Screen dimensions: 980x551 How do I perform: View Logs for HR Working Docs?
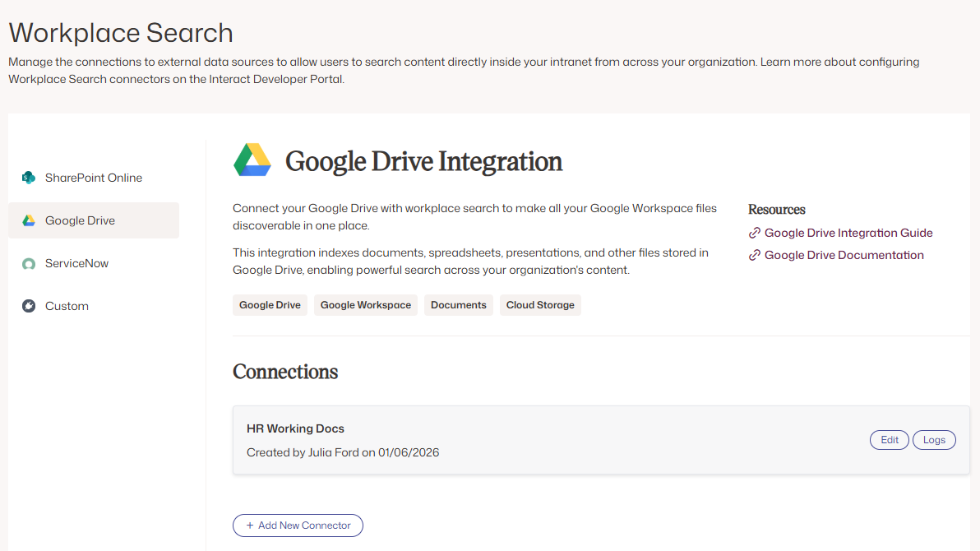click(935, 440)
